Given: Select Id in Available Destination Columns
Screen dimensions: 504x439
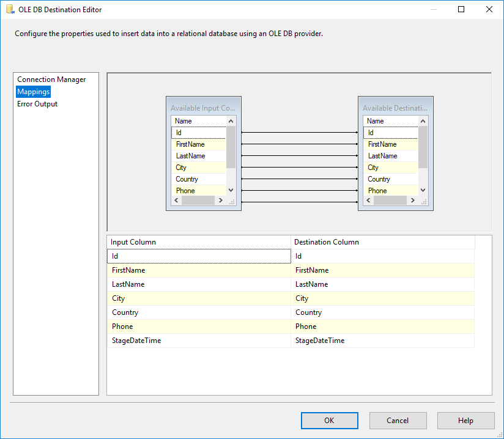Looking at the screenshot, I should 391,133.
